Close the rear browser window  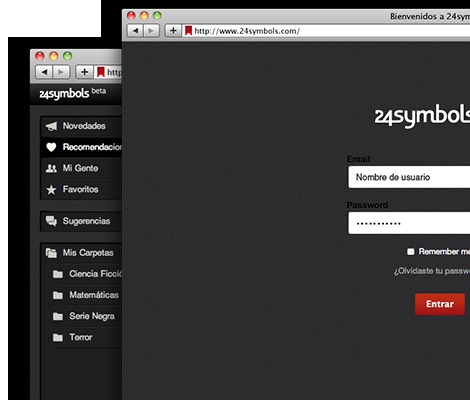(x=40, y=56)
